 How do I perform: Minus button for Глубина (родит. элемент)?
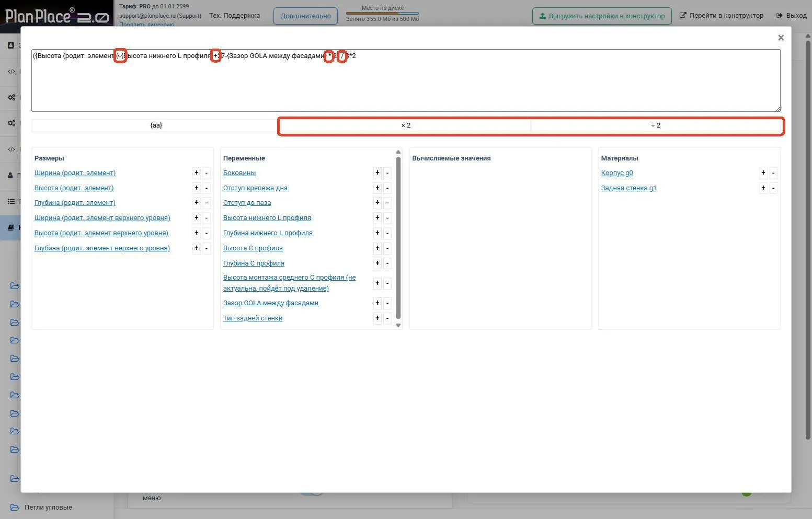pos(207,203)
